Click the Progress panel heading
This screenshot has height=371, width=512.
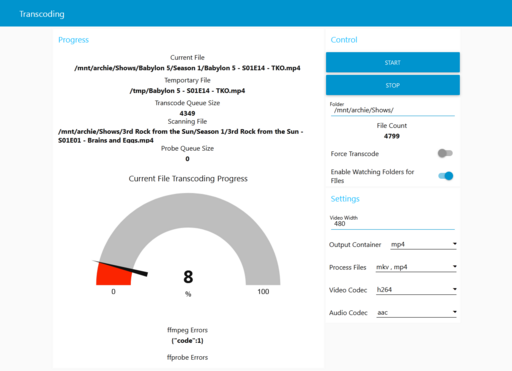click(74, 40)
